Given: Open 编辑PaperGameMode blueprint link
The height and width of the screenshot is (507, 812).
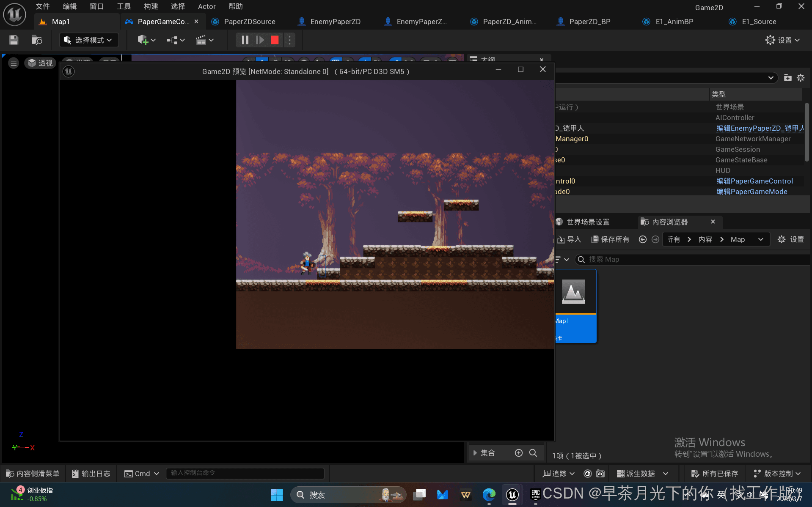Looking at the screenshot, I should click(751, 192).
